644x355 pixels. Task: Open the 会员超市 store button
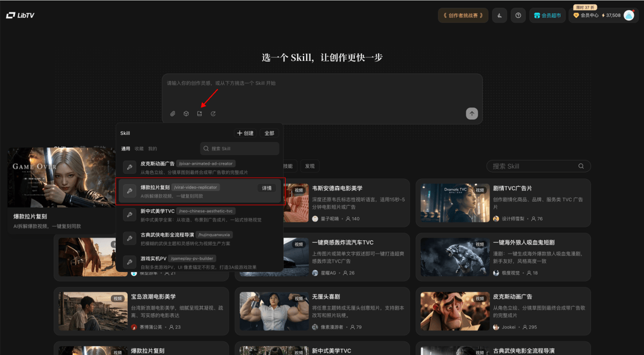[x=547, y=15]
